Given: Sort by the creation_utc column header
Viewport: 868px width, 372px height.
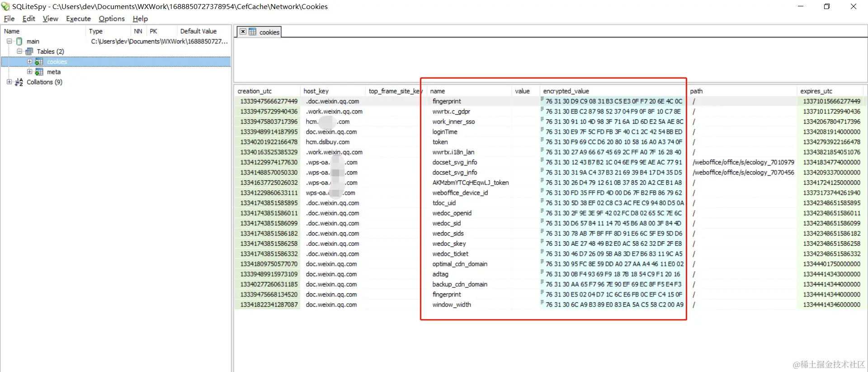Looking at the screenshot, I should click(267, 91).
